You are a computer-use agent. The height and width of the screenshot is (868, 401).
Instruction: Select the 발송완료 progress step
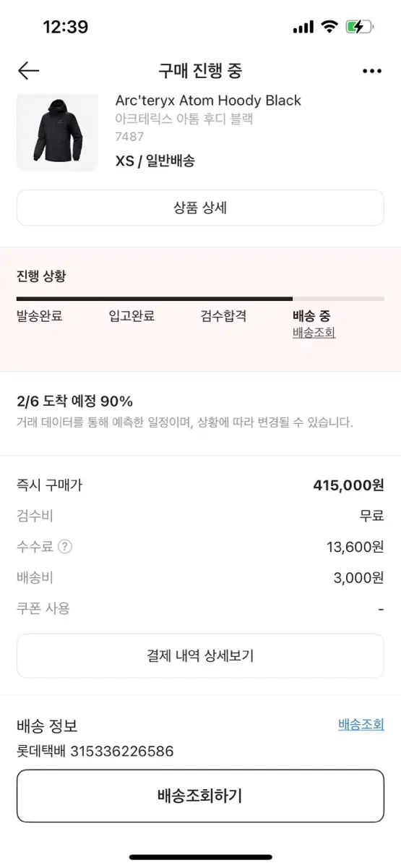coord(40,316)
